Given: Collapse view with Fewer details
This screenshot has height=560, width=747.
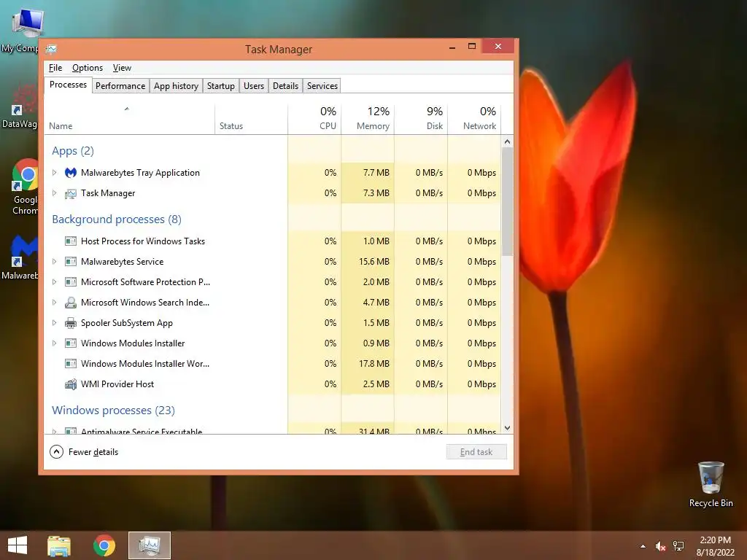Looking at the screenshot, I should (x=84, y=452).
